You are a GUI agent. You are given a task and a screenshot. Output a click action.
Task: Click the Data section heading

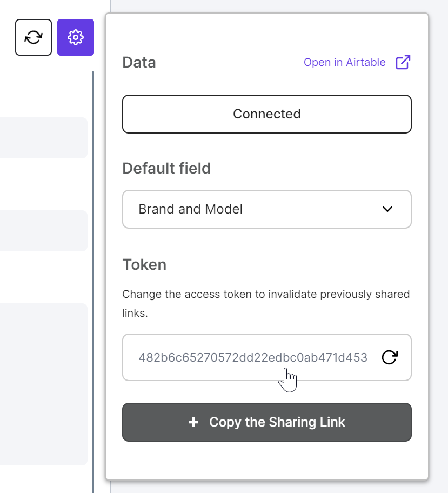pos(139,62)
